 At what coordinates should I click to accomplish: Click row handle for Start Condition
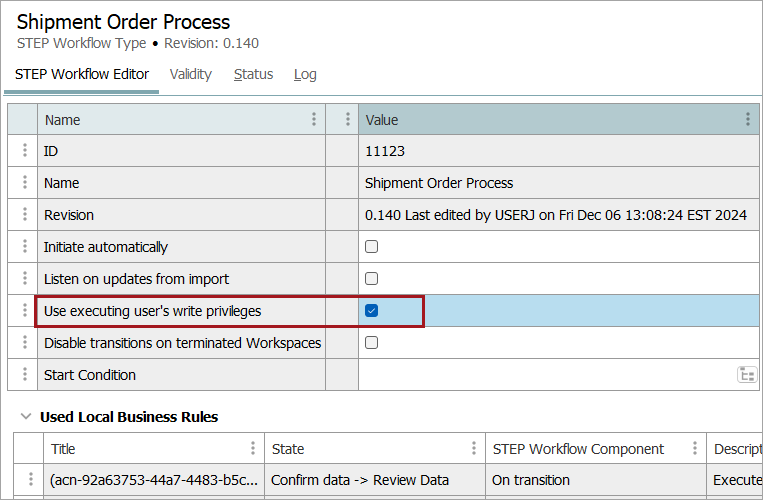(x=25, y=375)
